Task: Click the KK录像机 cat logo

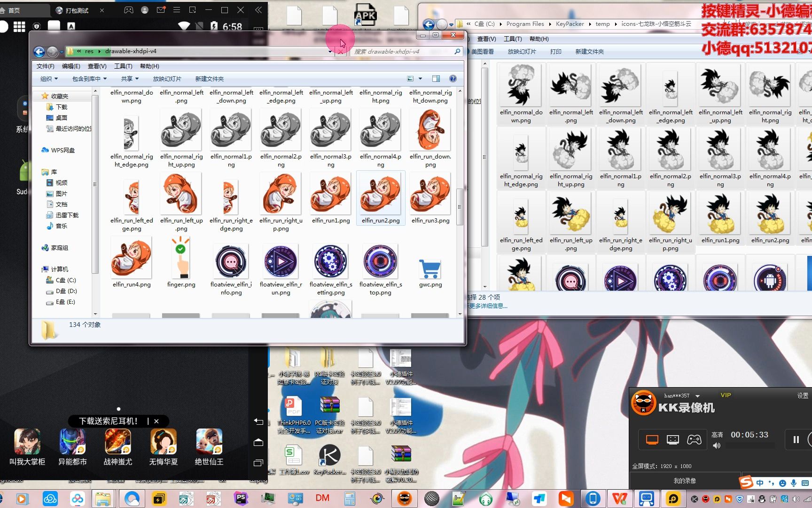Action: click(643, 403)
